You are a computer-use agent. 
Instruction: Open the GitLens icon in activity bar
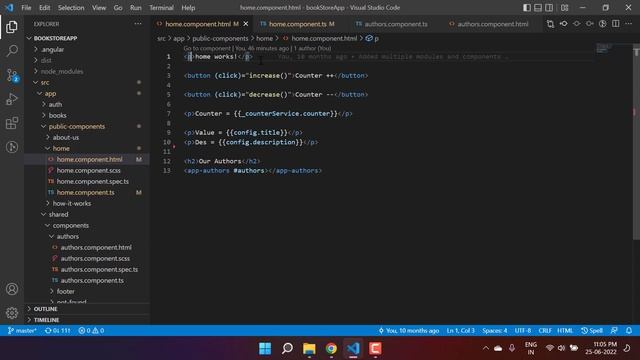(x=12, y=147)
